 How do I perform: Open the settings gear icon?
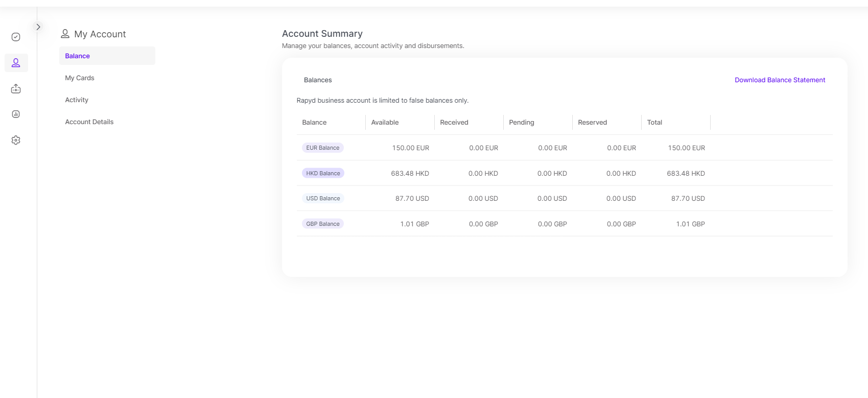(16, 140)
